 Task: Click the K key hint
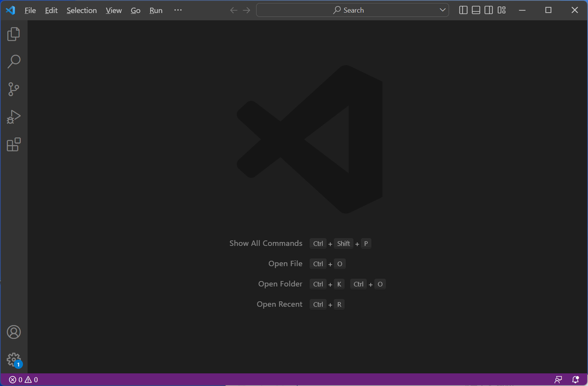pyautogui.click(x=339, y=284)
